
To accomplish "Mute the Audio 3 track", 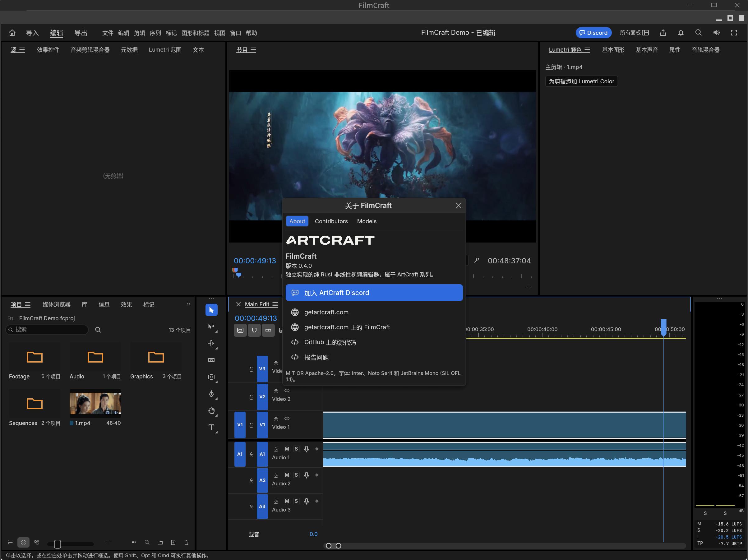I will click(287, 501).
